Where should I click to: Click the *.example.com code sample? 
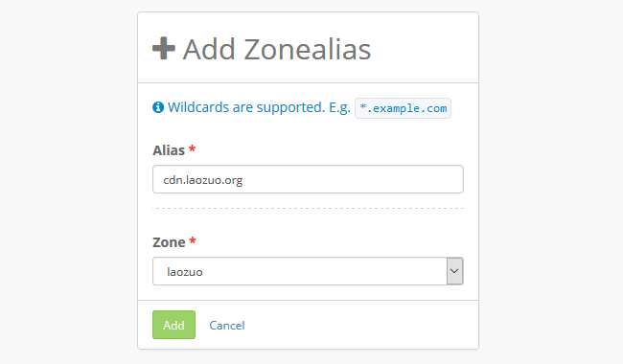(x=403, y=108)
